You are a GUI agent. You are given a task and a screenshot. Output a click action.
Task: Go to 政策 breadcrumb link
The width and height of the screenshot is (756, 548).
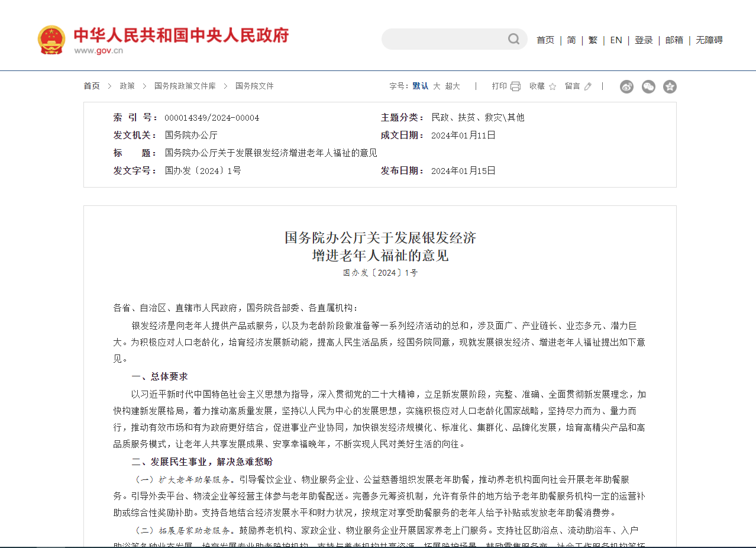pyautogui.click(x=127, y=86)
